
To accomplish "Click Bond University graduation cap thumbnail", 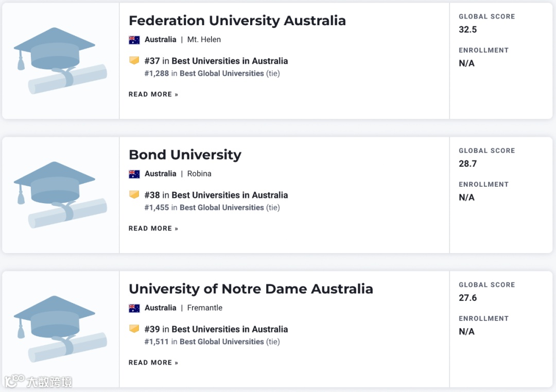I will coord(60,195).
